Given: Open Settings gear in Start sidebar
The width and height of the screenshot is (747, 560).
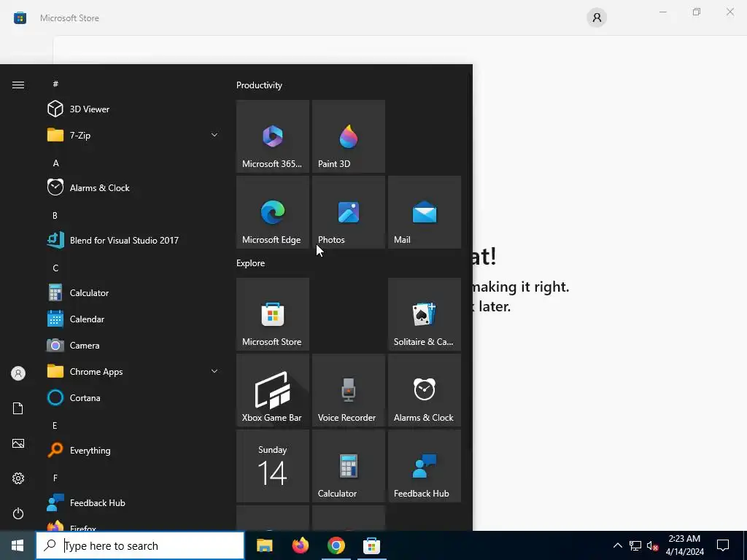Looking at the screenshot, I should (18, 478).
